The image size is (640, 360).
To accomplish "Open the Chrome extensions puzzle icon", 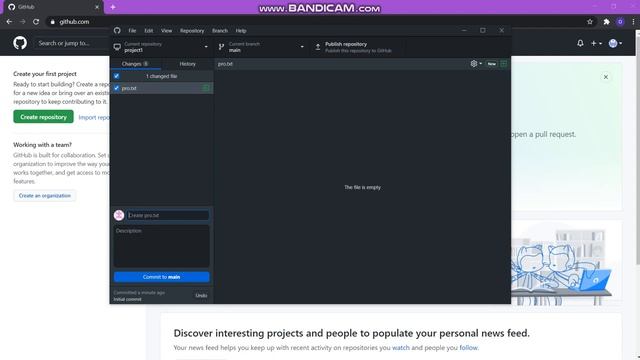I will (606, 22).
